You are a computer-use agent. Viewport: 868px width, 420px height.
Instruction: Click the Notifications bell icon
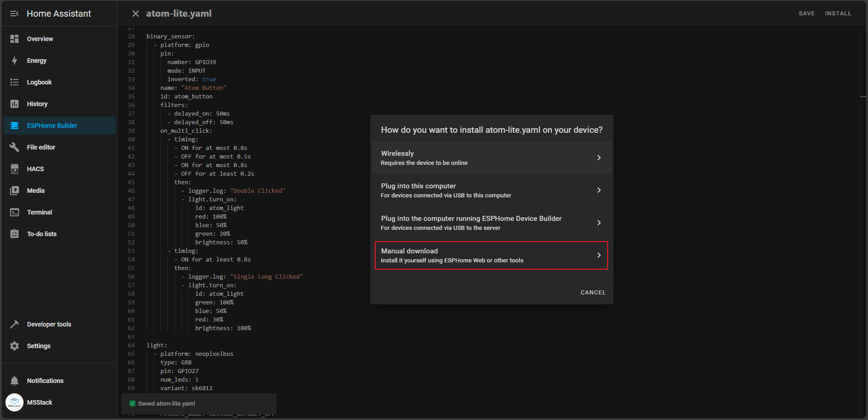(x=14, y=381)
